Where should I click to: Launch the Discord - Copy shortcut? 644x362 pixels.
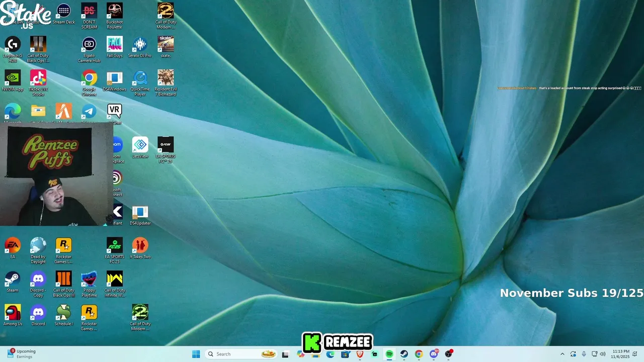tap(38, 285)
